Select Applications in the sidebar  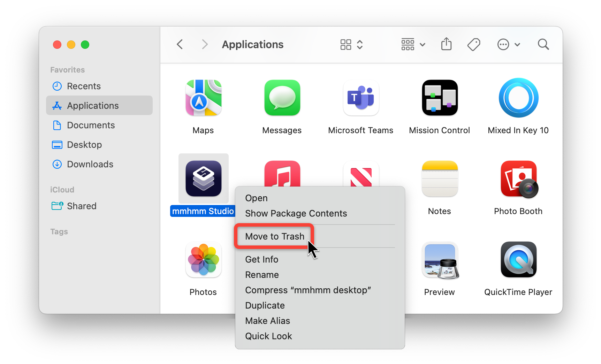coord(99,105)
